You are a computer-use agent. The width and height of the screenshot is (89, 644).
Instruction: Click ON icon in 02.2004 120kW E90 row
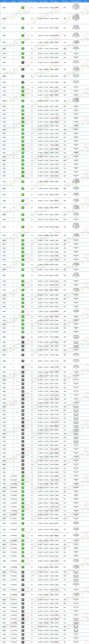coord(23,337)
